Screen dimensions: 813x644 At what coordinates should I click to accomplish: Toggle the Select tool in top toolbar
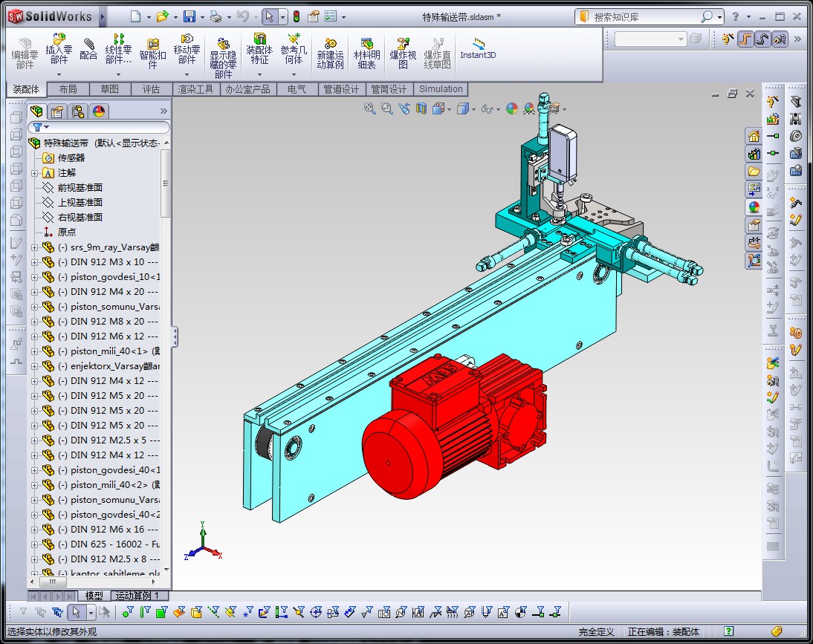pyautogui.click(x=269, y=16)
